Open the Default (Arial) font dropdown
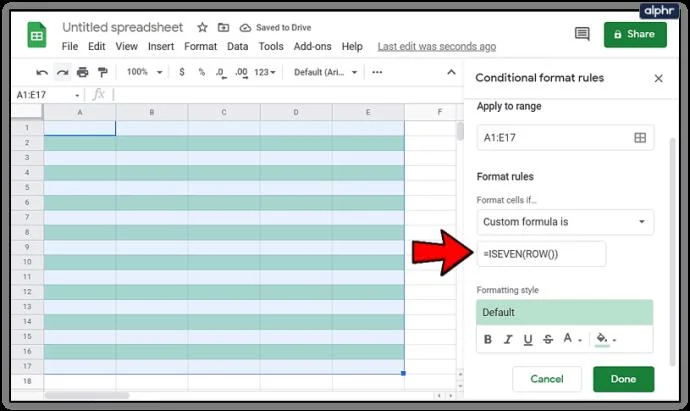Viewport: 690px width, 411px height. pos(325,72)
